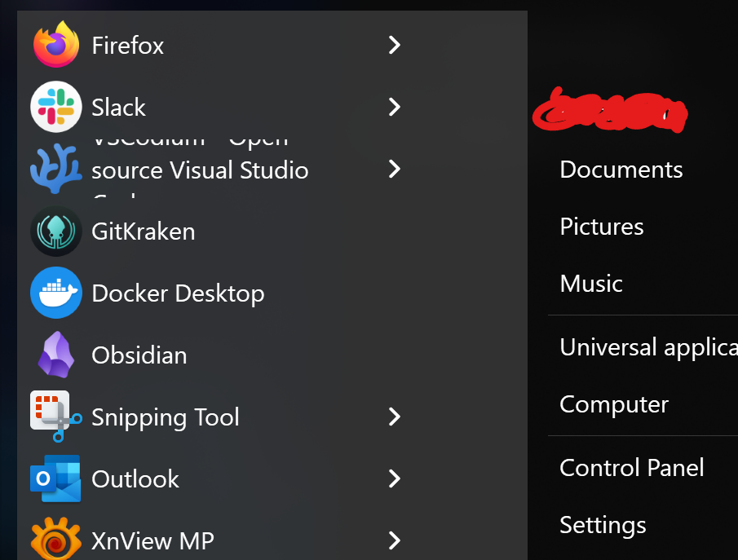Viewport: 738px width, 560px height.
Task: Open Control Panel
Action: point(632,468)
